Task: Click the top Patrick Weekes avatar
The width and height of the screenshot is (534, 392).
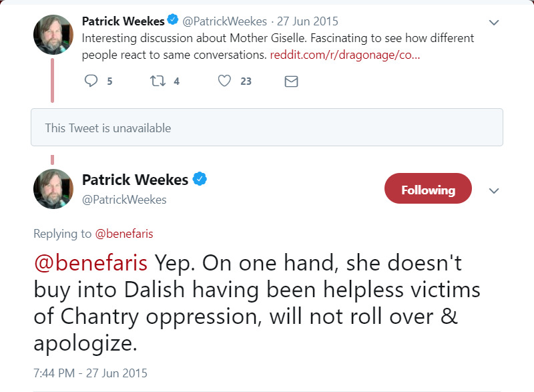Action: tap(53, 35)
